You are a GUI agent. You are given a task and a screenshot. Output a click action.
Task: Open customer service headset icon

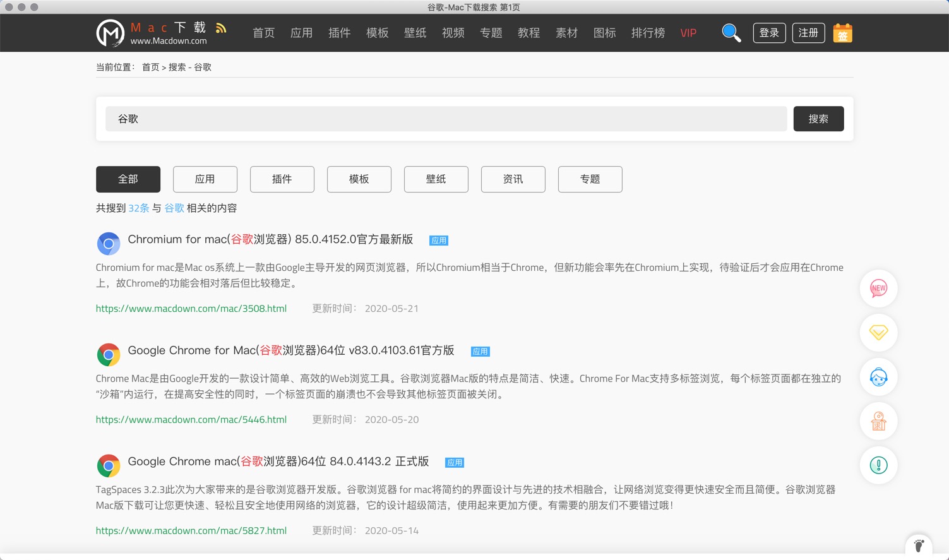(878, 377)
